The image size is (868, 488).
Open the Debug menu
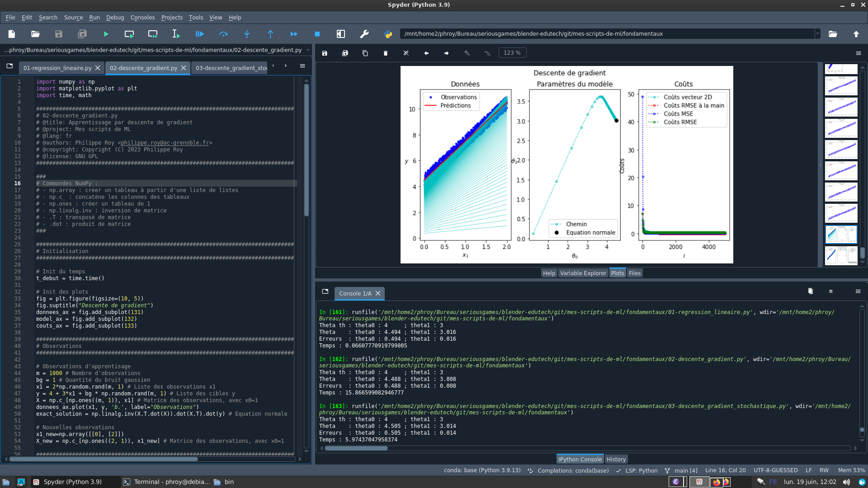(x=116, y=17)
